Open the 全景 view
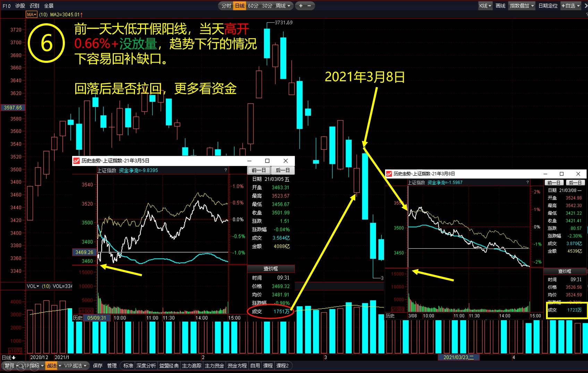 point(49,6)
